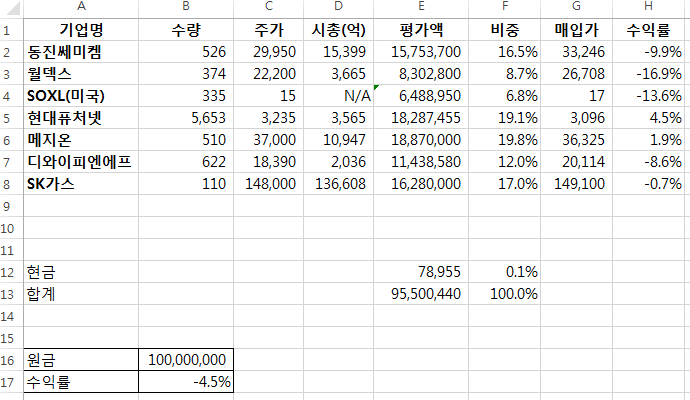
Task: Click overall return cell -4.5%
Action: [x=186, y=382]
